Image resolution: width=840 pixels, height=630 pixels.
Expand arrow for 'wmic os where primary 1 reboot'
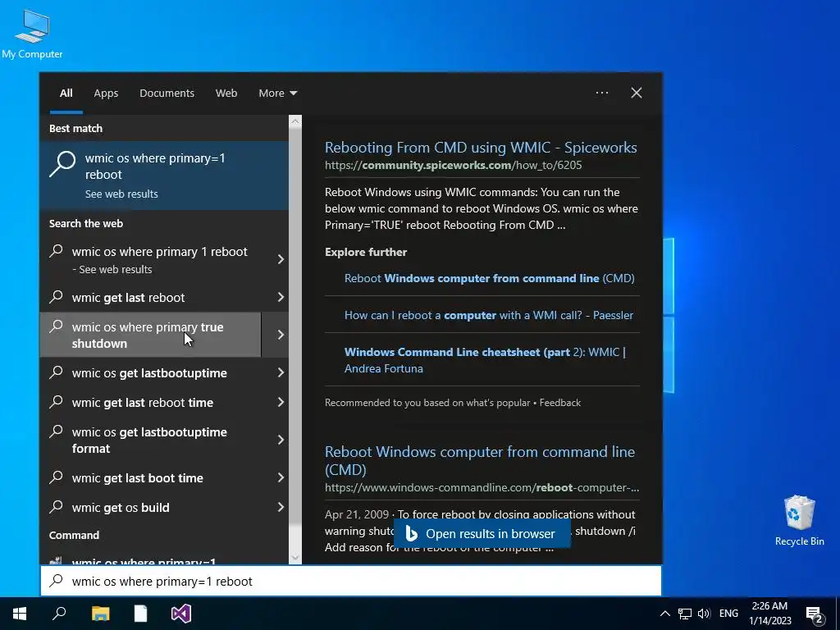(281, 259)
